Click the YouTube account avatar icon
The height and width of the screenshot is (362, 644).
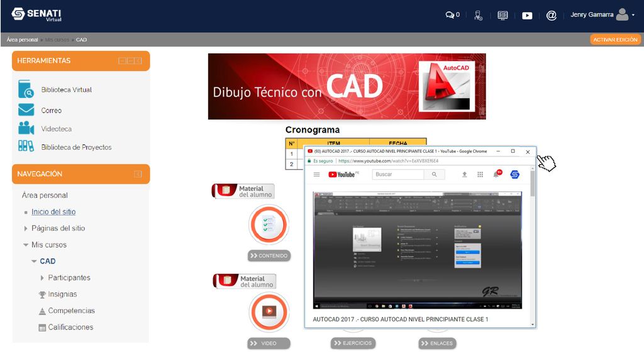pyautogui.click(x=514, y=175)
